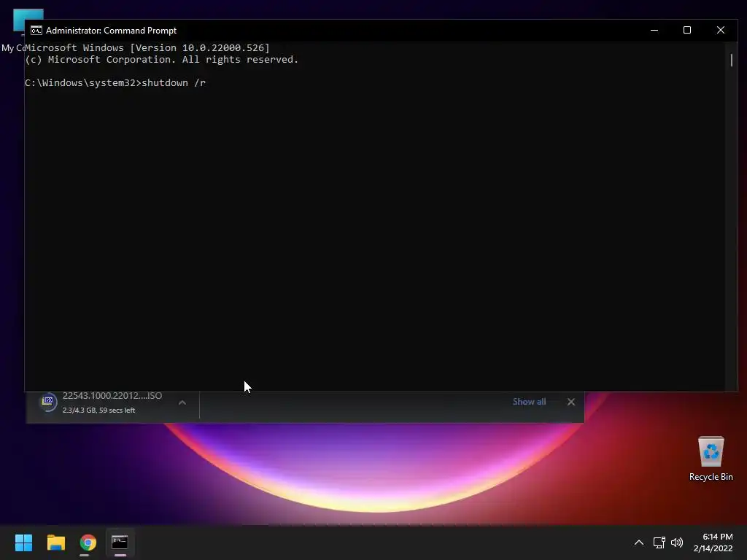Screen dimensions: 747x560
Task: Show hidden system tray icons
Action: point(639,542)
